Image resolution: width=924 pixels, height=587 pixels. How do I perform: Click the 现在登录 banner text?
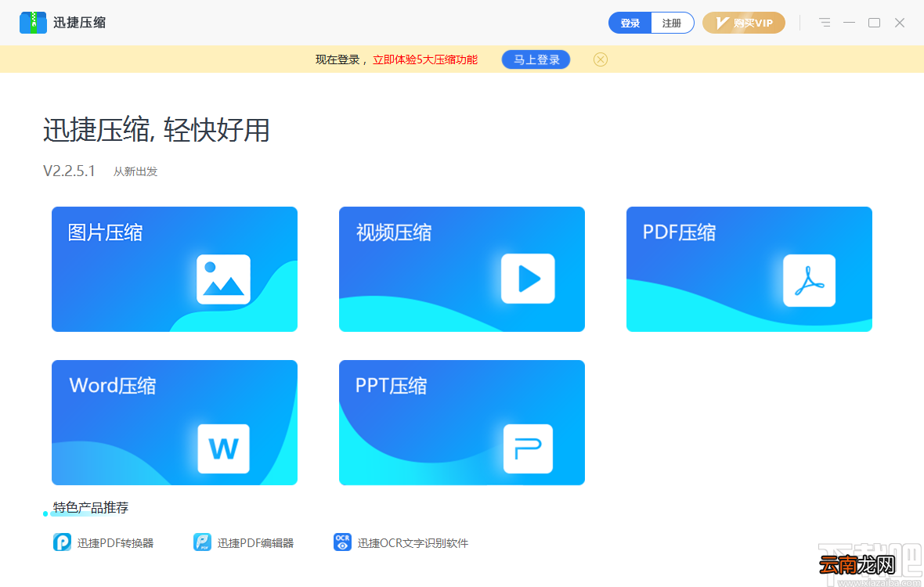(337, 59)
